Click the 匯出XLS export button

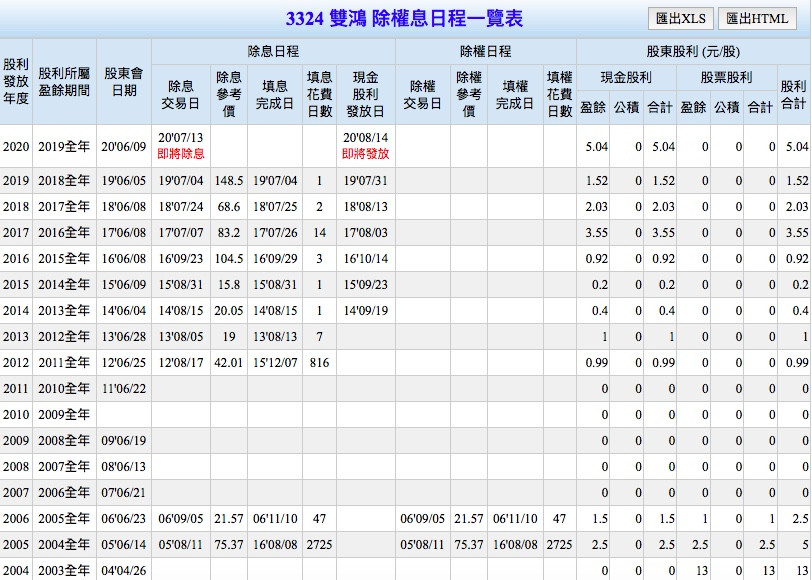[x=678, y=18]
